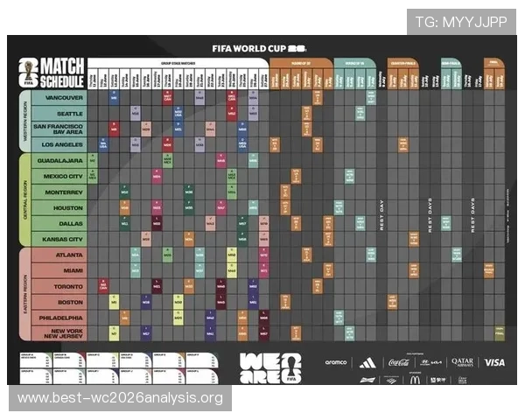Click the McDonald's golden arches logo

[415, 380]
